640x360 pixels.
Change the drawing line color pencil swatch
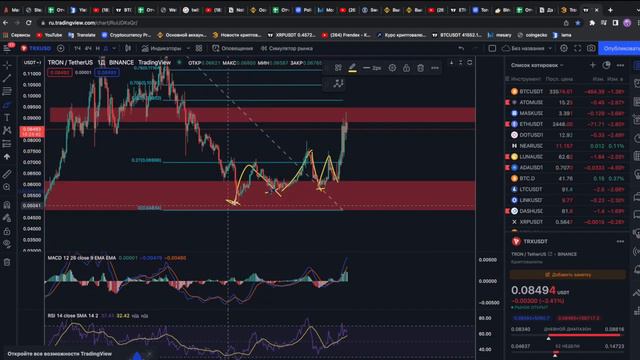[x=353, y=68]
